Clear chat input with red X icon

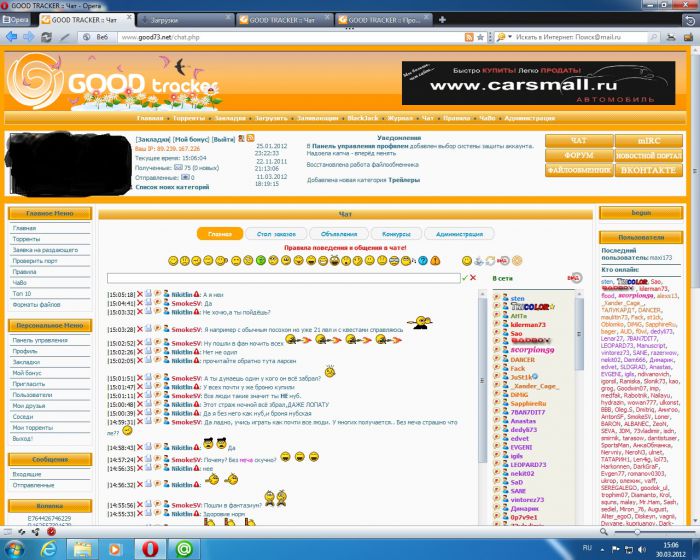click(474, 277)
